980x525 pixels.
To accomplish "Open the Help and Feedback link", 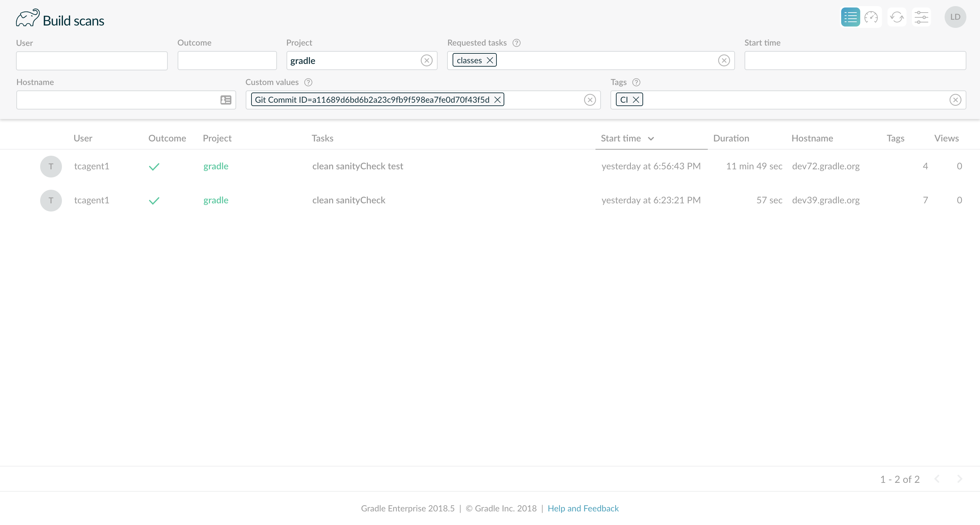I will click(x=583, y=508).
